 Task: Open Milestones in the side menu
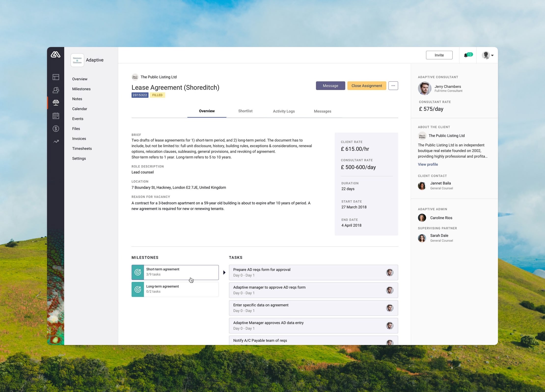click(x=81, y=89)
